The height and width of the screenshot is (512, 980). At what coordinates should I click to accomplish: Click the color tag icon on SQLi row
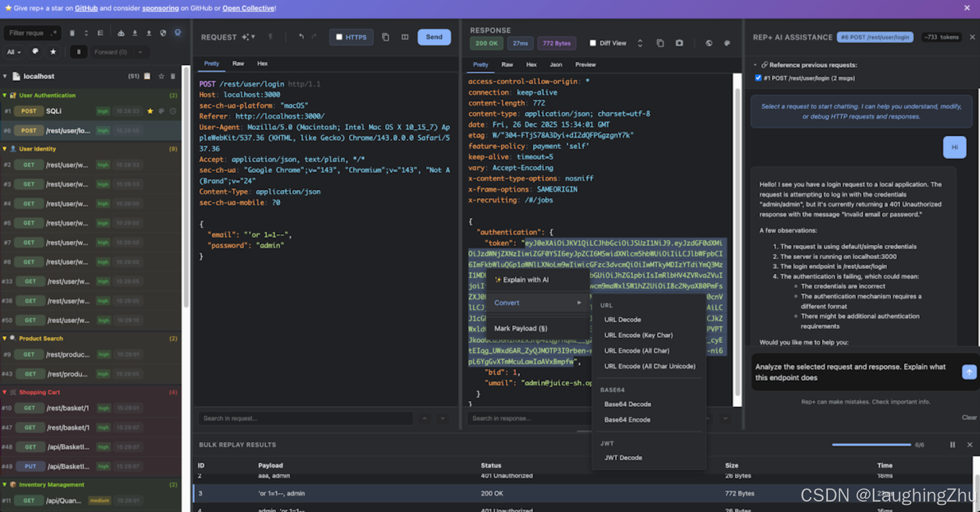tap(161, 111)
